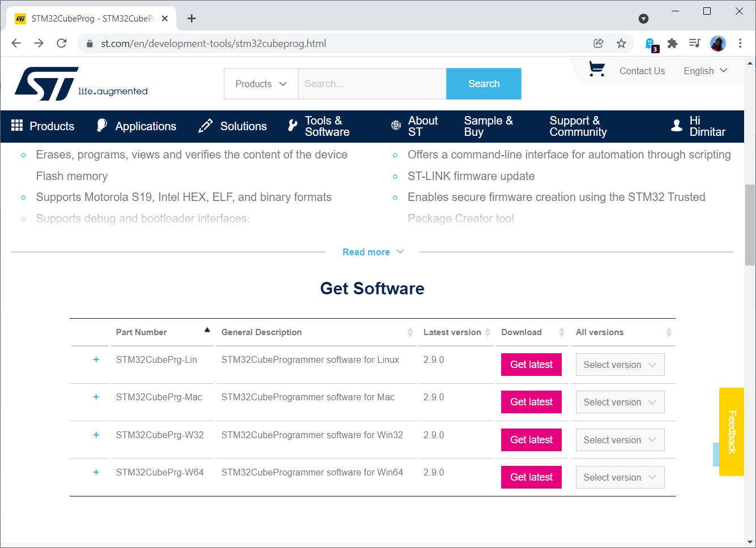Click the blue Search button
This screenshot has width=756, height=548.
pyautogui.click(x=484, y=84)
